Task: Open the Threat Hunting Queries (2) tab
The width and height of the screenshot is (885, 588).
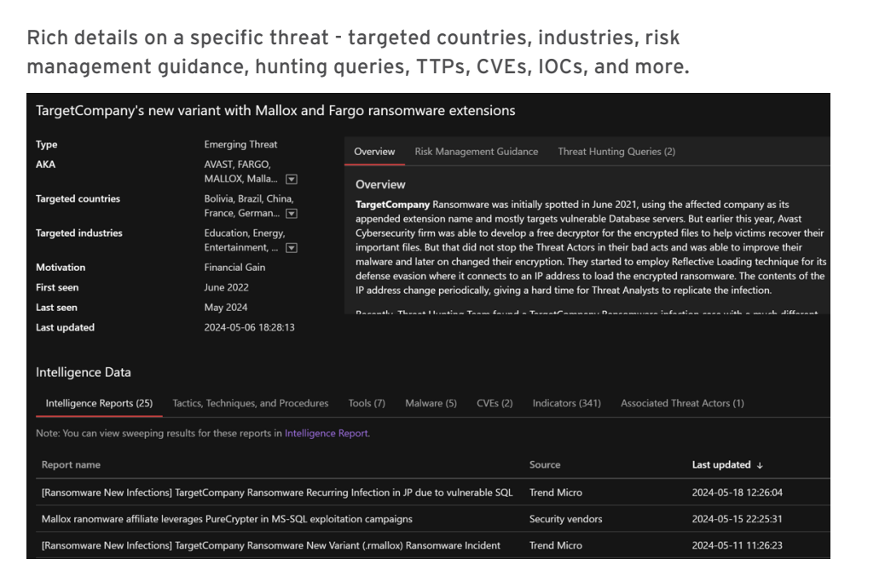Action: [616, 152]
